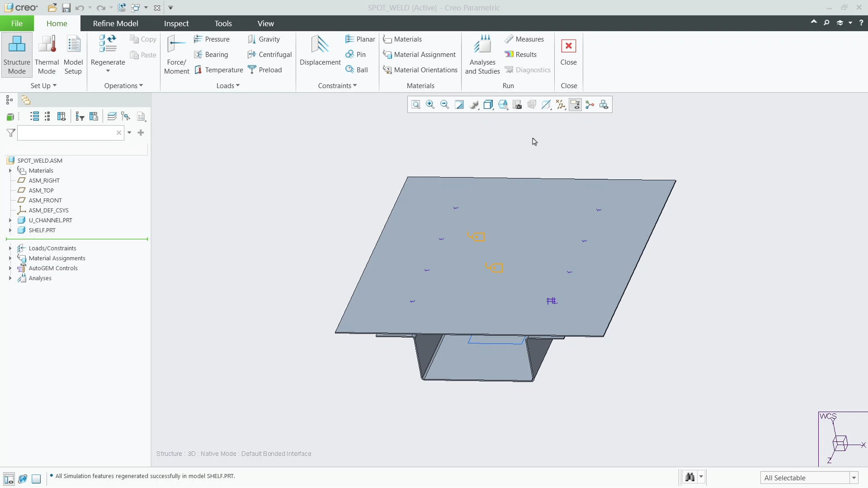
Task: Add a Gravity load
Action: 264,39
